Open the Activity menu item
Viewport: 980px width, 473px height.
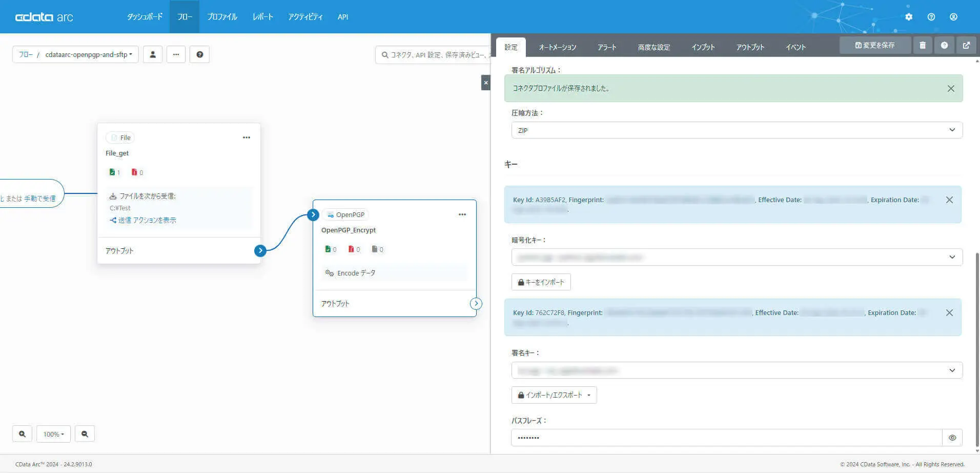pyautogui.click(x=305, y=17)
